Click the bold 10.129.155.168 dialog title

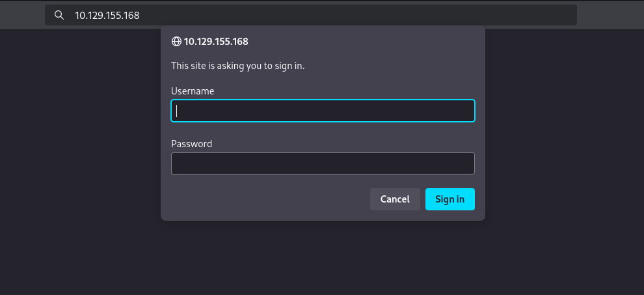click(x=216, y=42)
